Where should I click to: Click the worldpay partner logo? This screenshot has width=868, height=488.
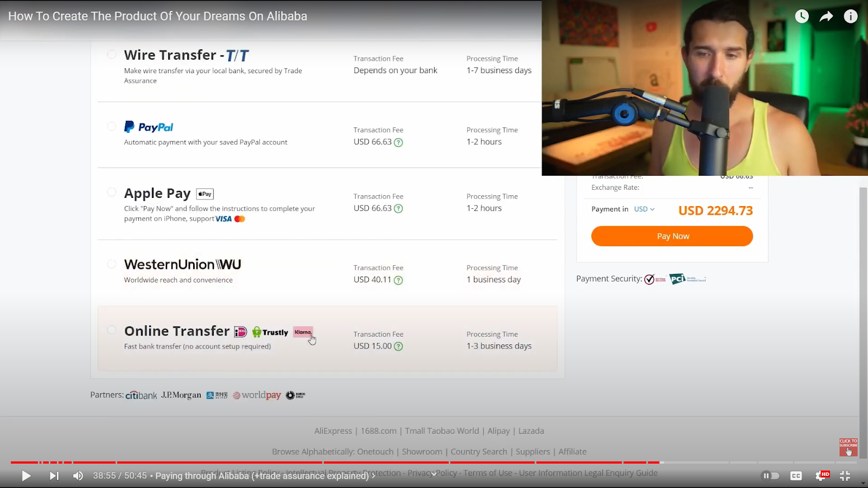point(257,395)
